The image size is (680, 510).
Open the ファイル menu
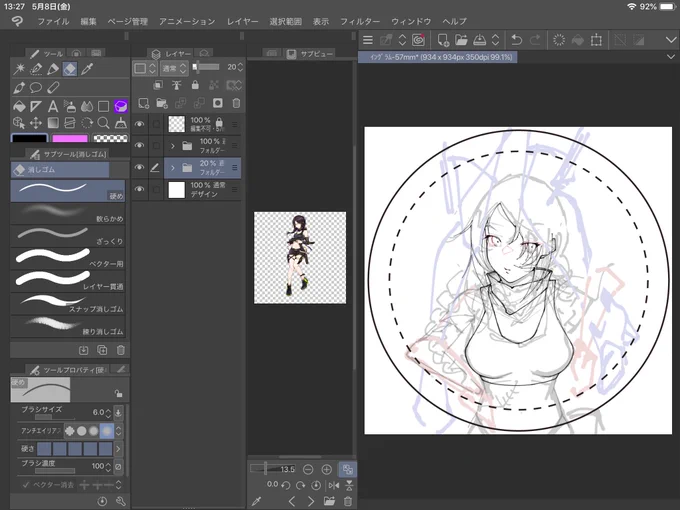point(53,21)
